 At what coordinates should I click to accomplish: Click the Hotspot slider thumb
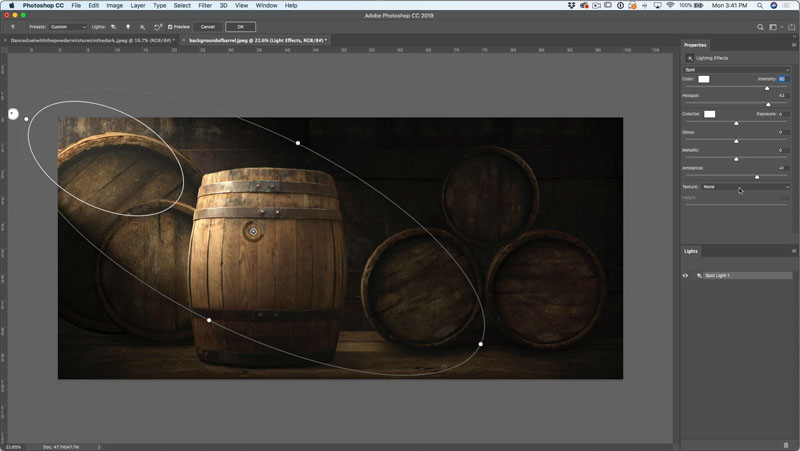click(768, 104)
